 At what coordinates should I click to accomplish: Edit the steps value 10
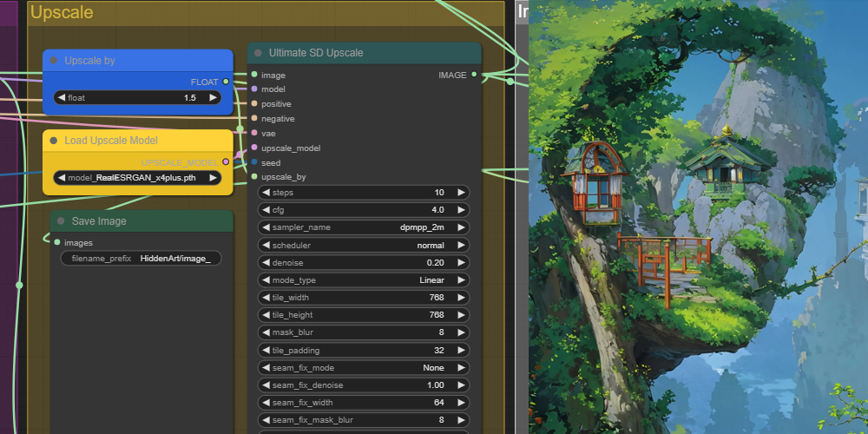pyautogui.click(x=364, y=193)
